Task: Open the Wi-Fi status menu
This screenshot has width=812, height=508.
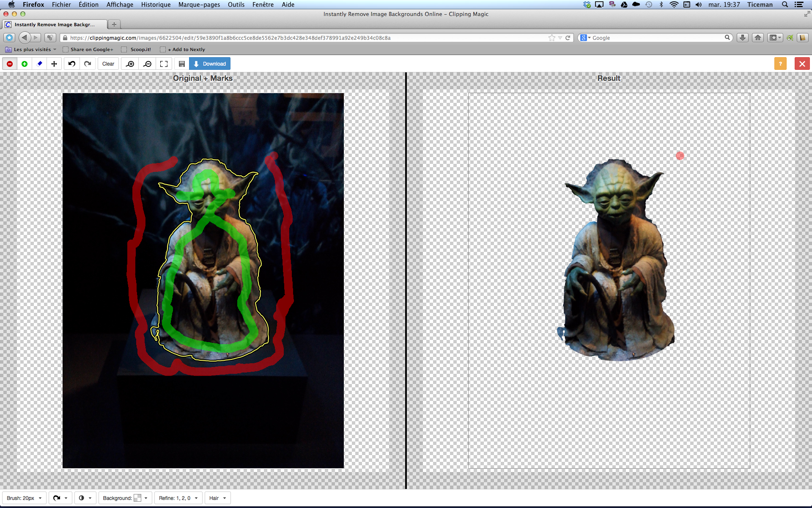Action: (674, 5)
